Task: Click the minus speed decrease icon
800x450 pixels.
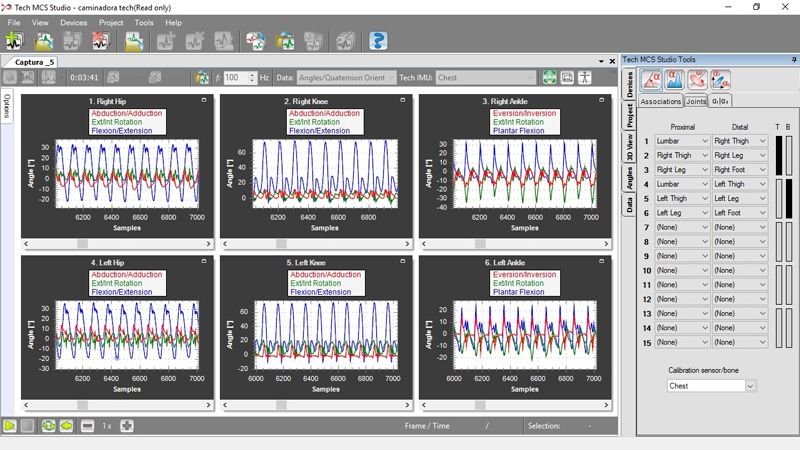Action: tap(87, 426)
